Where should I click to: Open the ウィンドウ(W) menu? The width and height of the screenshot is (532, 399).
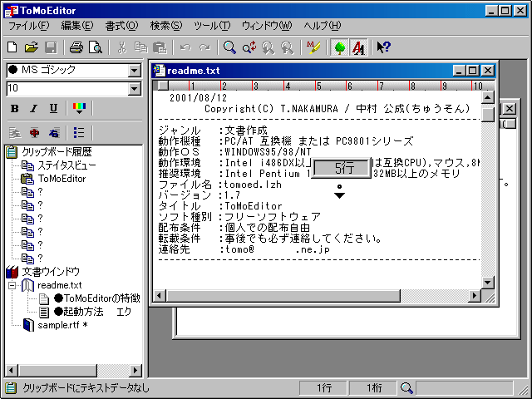click(267, 26)
